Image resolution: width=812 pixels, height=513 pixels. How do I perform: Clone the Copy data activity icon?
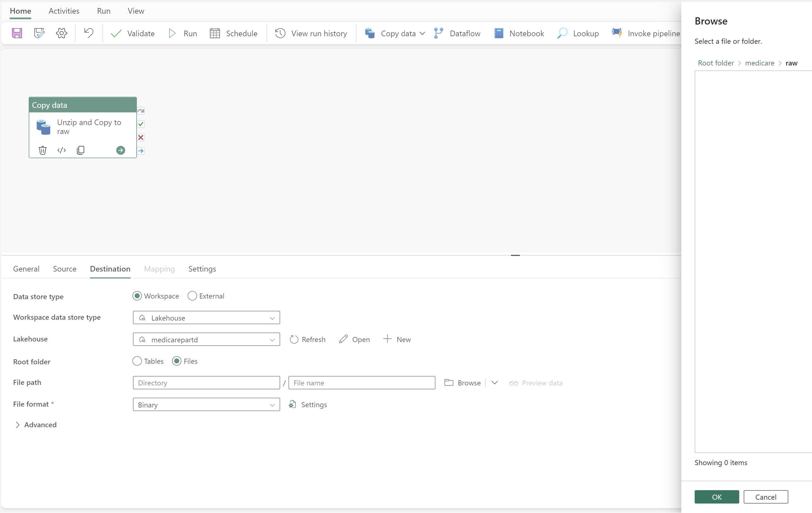click(x=81, y=150)
